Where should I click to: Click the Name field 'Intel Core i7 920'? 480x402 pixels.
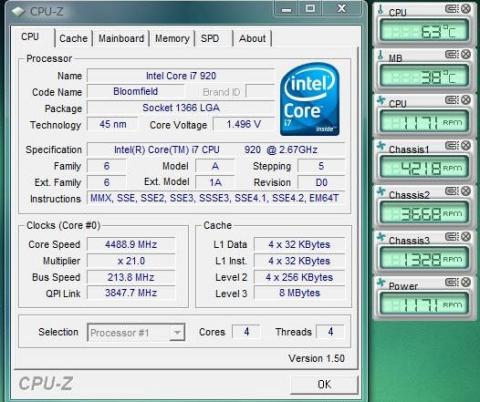tap(181, 76)
